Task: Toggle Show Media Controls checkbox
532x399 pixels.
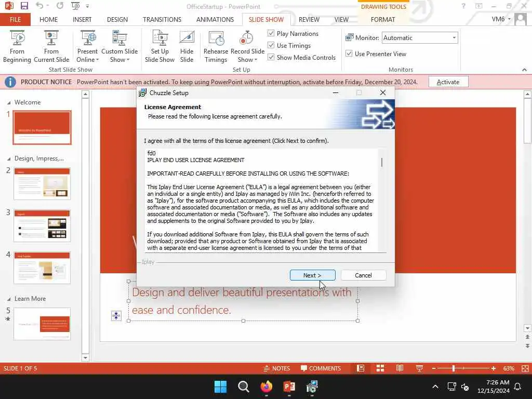Action: pos(271,57)
